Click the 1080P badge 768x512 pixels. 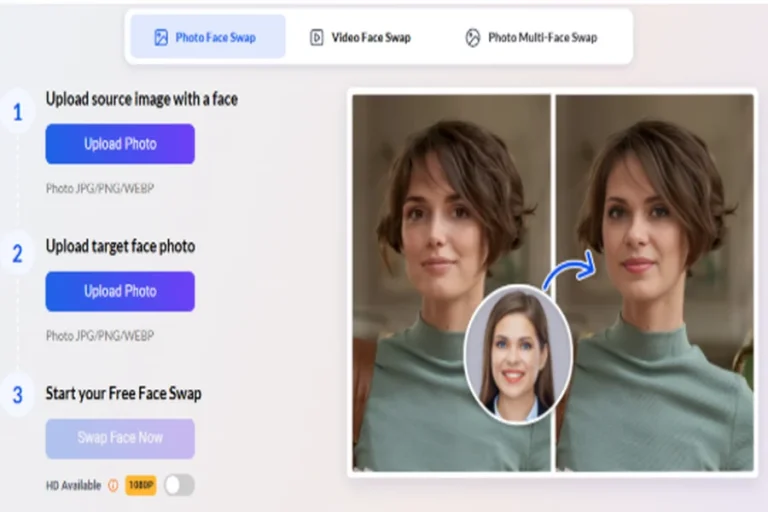tap(141, 485)
